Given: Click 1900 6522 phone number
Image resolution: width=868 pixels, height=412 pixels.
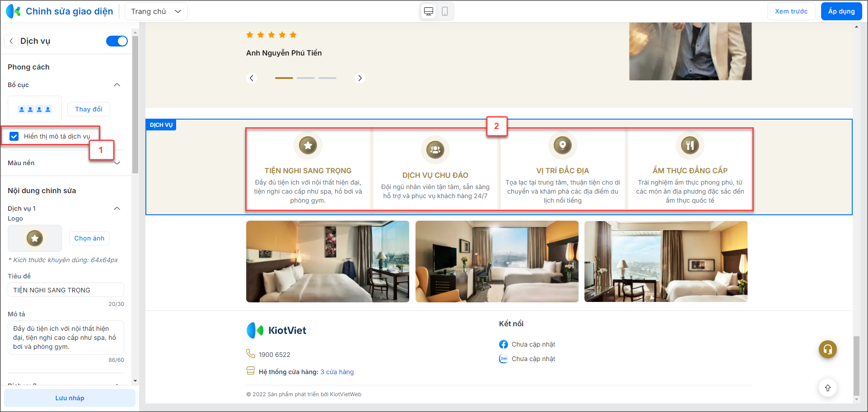Looking at the screenshot, I should 275,355.
